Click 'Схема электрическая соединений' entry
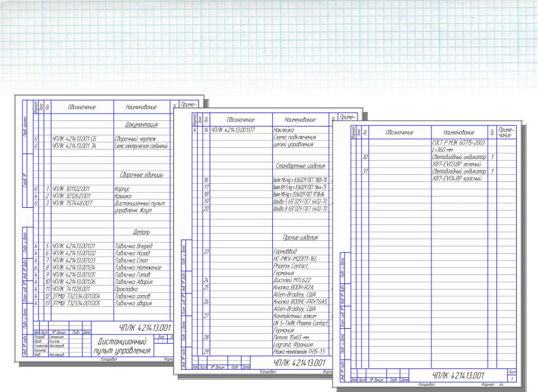The image size is (538, 392). (x=141, y=146)
